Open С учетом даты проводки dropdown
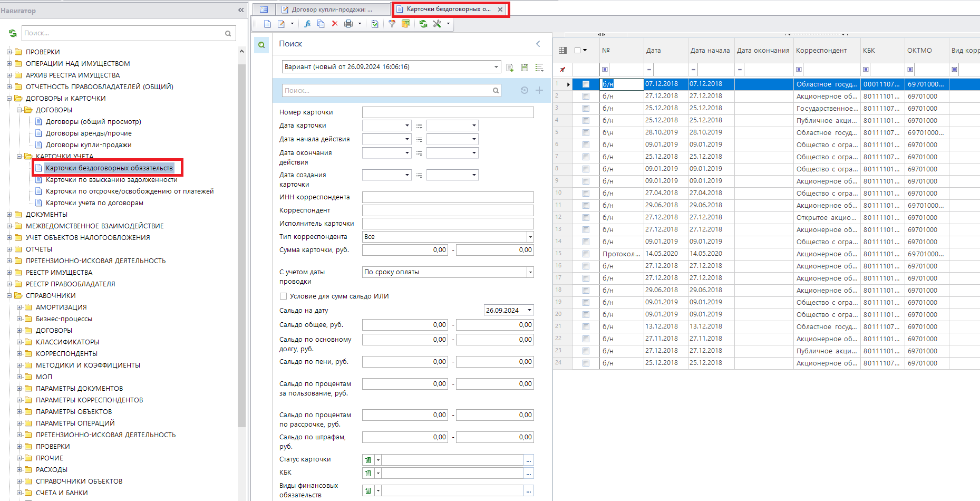Image resolution: width=980 pixels, height=501 pixels. coord(530,272)
